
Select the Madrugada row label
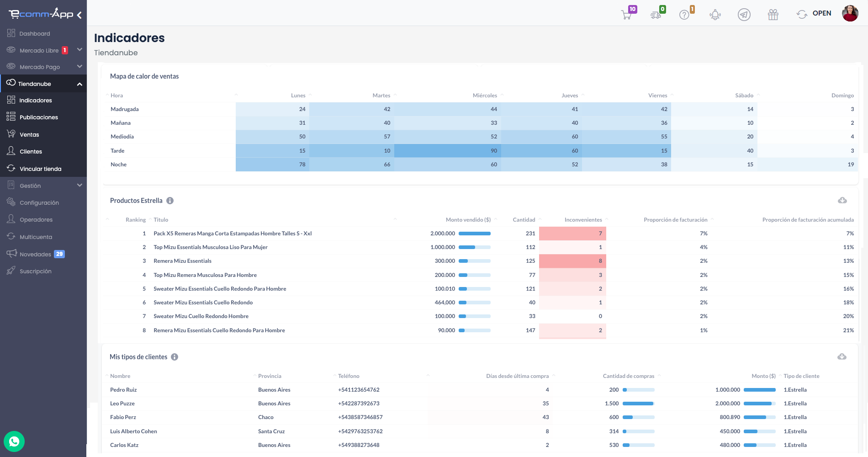pos(125,109)
